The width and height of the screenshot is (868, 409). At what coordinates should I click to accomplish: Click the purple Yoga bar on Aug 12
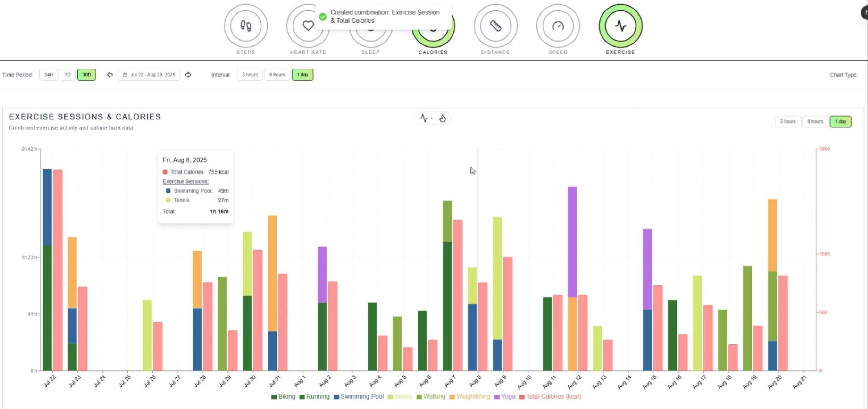coord(572,242)
